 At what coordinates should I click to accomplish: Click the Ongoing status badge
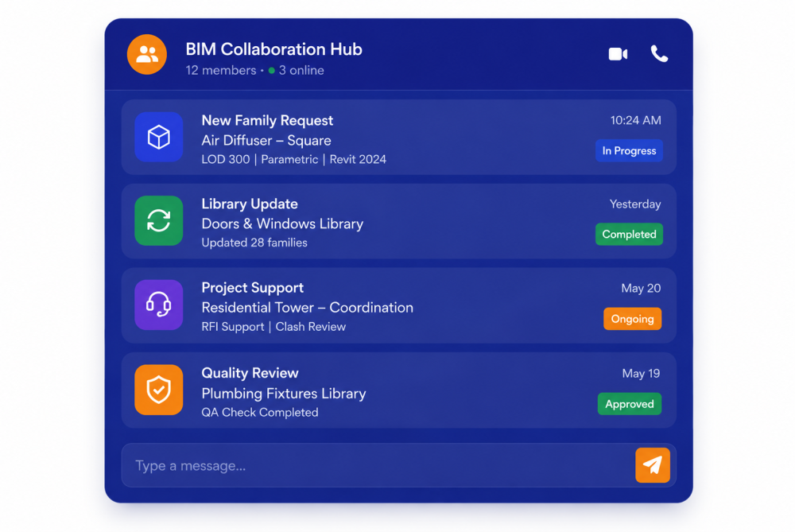click(x=632, y=319)
